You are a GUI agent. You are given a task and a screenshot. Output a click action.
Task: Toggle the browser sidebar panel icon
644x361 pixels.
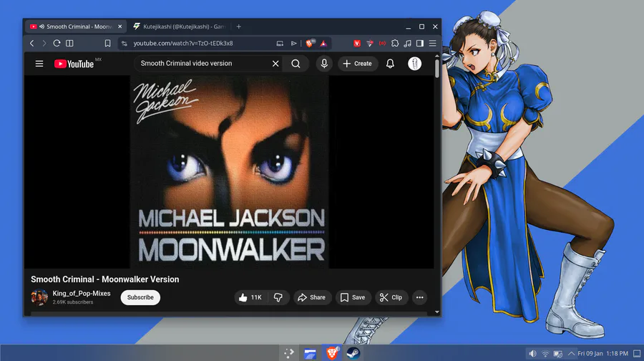[x=420, y=43]
